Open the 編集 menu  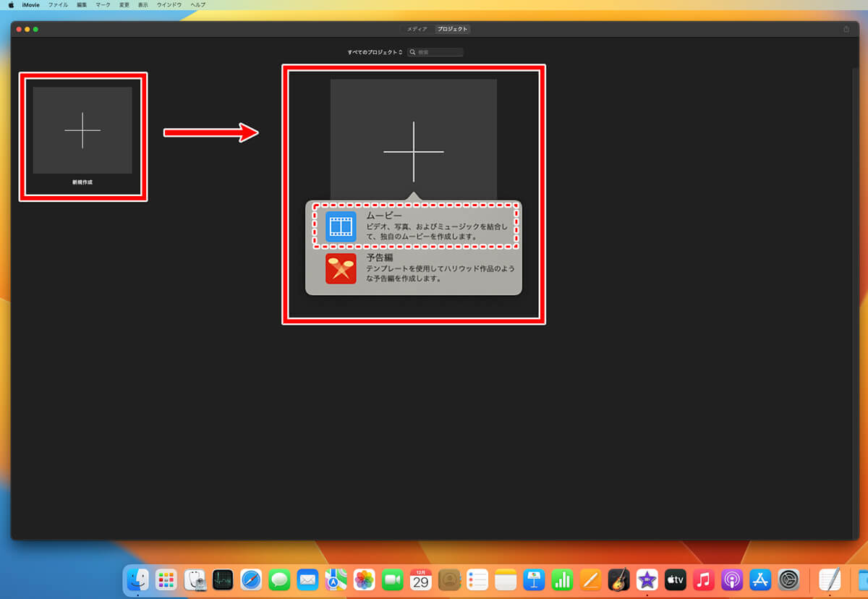click(x=82, y=4)
